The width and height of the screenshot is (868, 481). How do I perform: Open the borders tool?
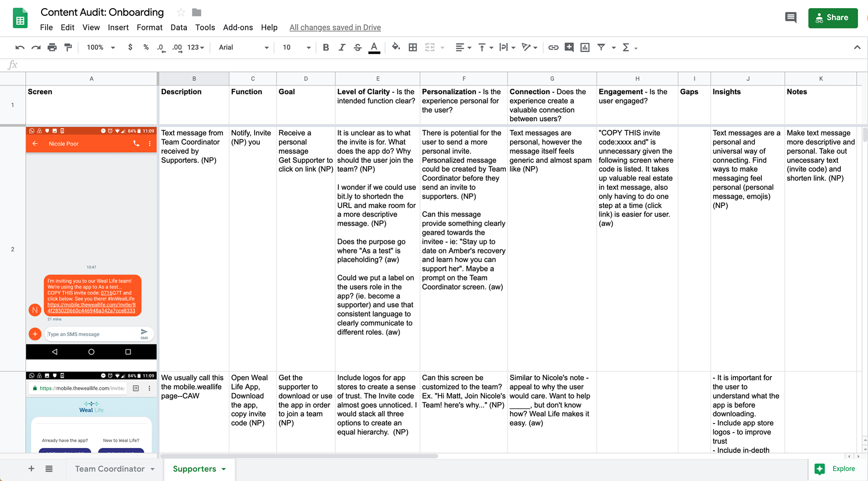[x=413, y=48]
